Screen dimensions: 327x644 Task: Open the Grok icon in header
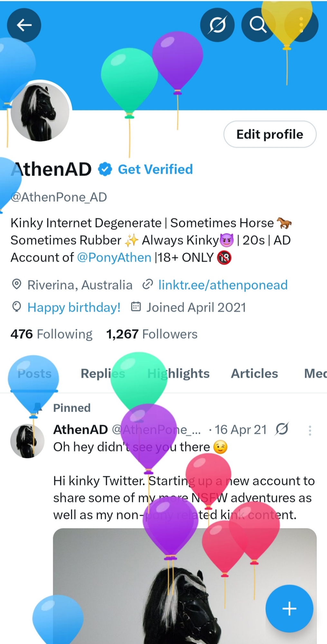[217, 25]
